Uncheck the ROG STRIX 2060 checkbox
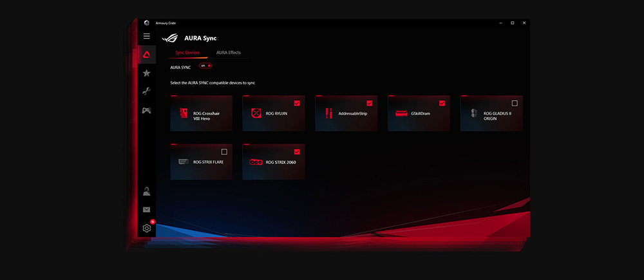 click(x=297, y=151)
